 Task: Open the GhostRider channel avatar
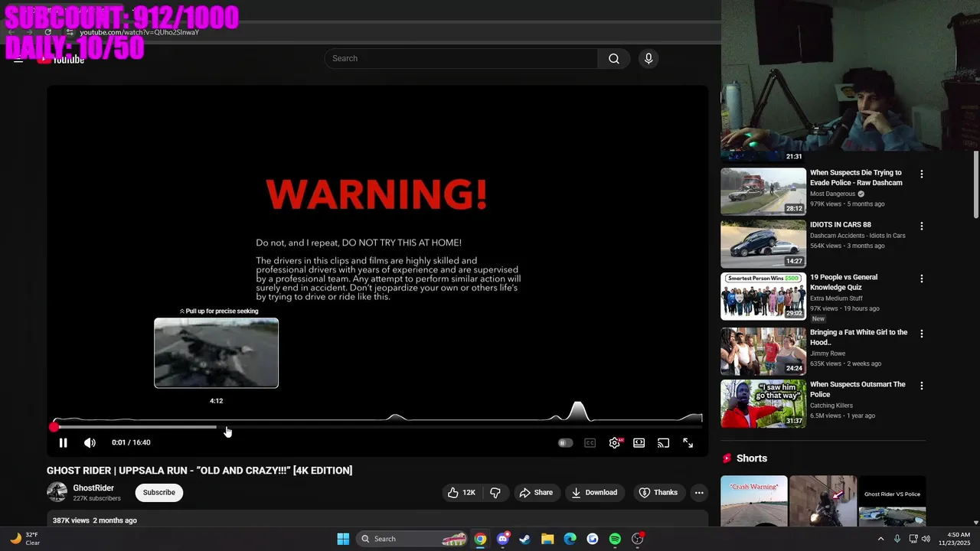click(x=57, y=492)
